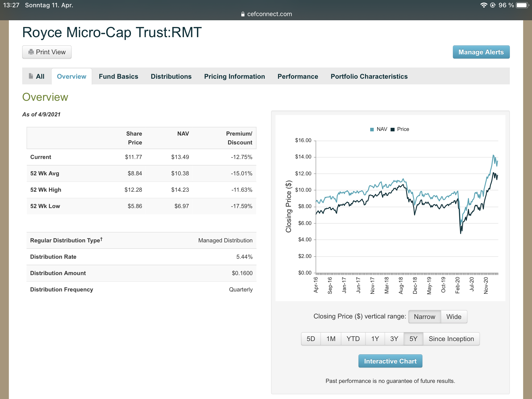Open the Distributions tab
The image size is (532, 399).
[x=171, y=76]
